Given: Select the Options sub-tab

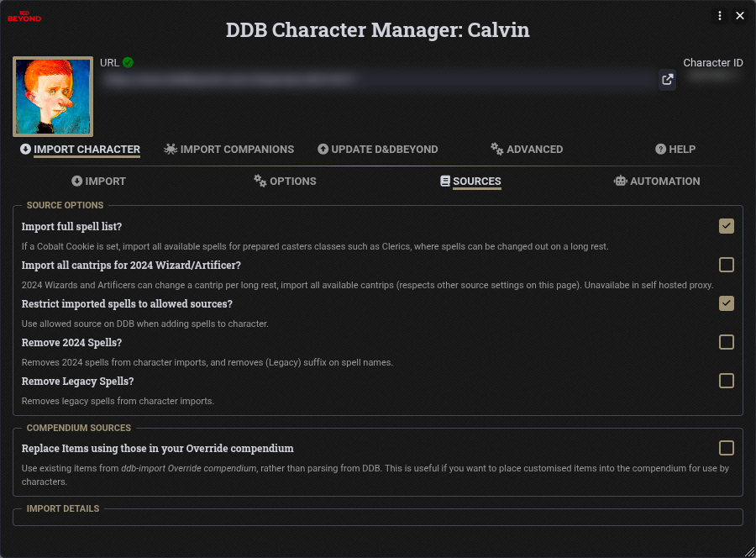Looking at the screenshot, I should tap(285, 182).
